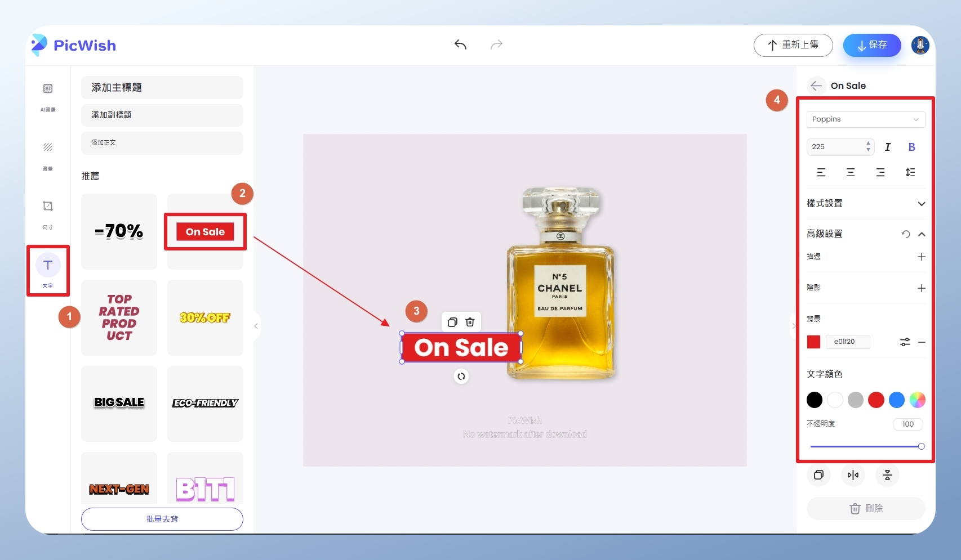Image resolution: width=961 pixels, height=560 pixels.
Task: Click the redo arrow icon
Action: (x=496, y=44)
